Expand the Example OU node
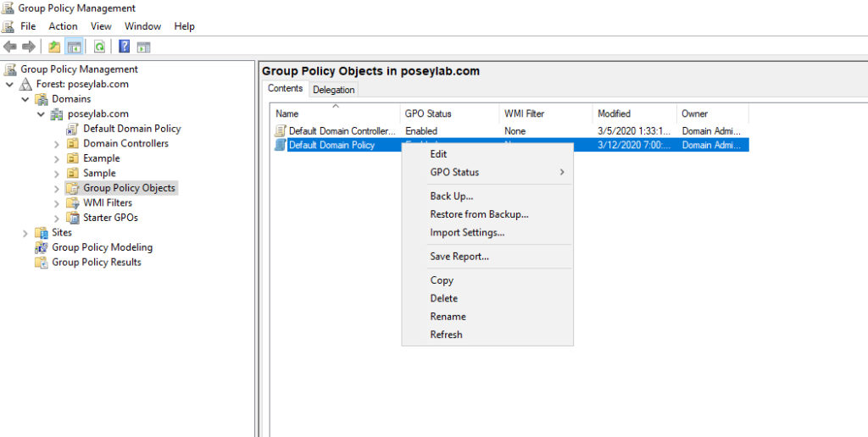The width and height of the screenshot is (868, 437). tap(57, 158)
